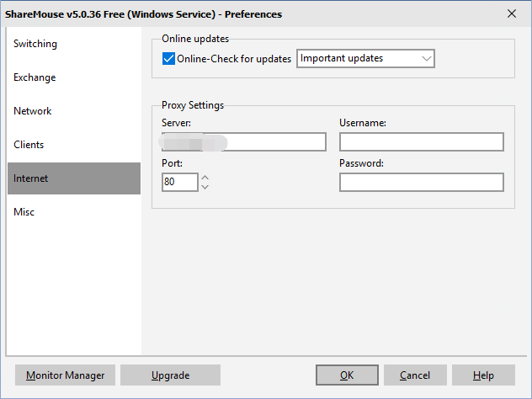The width and height of the screenshot is (532, 399).
Task: Open Help for preferences
Action: click(x=483, y=375)
